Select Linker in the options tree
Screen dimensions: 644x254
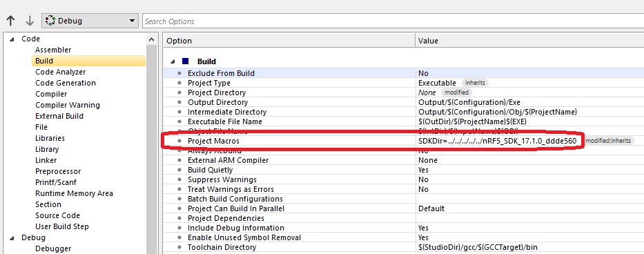tap(46, 160)
